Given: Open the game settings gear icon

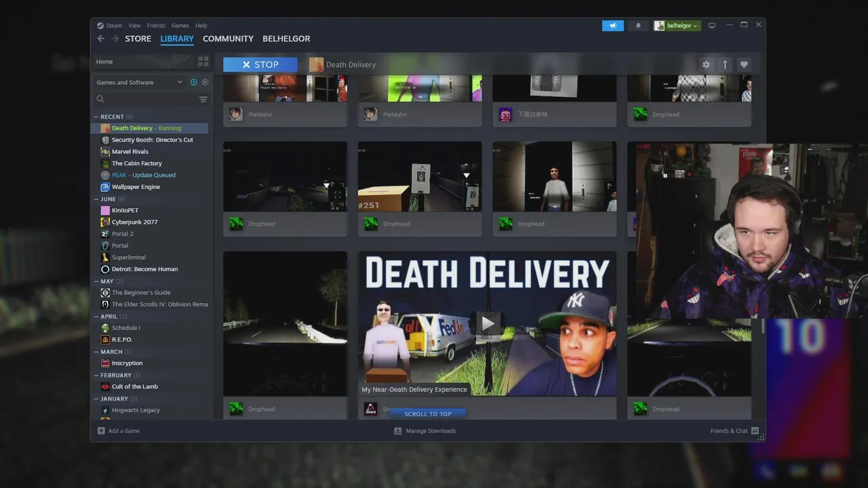Looking at the screenshot, I should (x=706, y=64).
